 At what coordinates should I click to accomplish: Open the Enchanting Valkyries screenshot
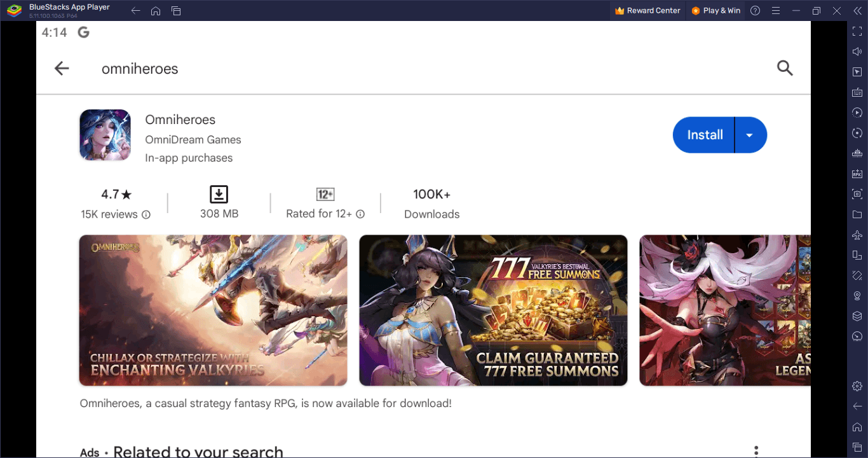tap(213, 310)
